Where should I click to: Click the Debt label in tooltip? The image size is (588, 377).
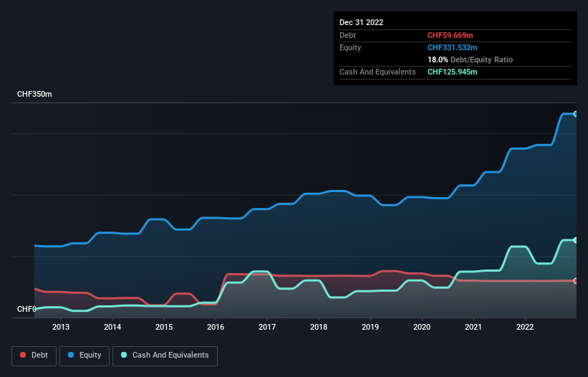[x=347, y=35]
